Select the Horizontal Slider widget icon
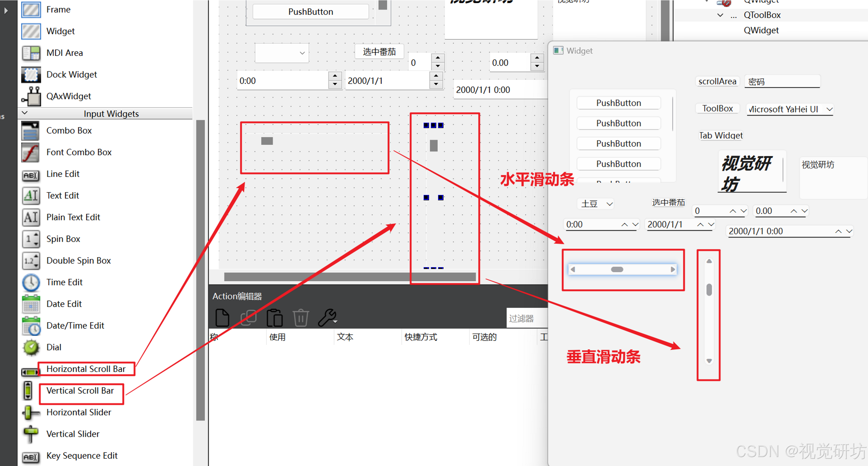Viewport: 868px width, 466px height. click(x=31, y=412)
